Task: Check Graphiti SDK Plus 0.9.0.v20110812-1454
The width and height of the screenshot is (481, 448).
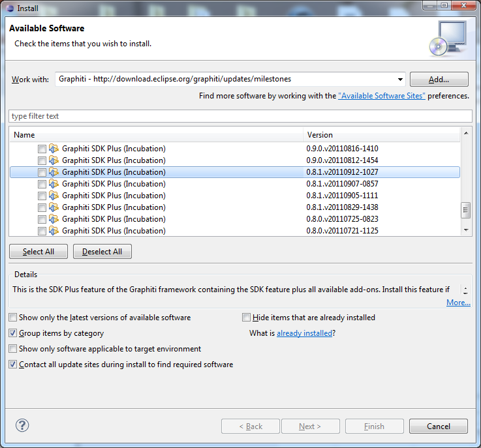Action: [42, 160]
